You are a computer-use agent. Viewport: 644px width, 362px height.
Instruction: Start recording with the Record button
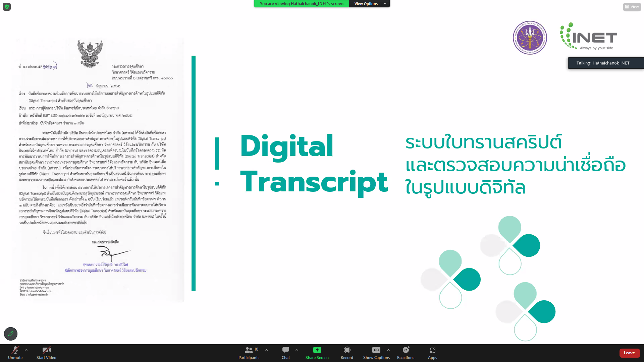pos(347,353)
